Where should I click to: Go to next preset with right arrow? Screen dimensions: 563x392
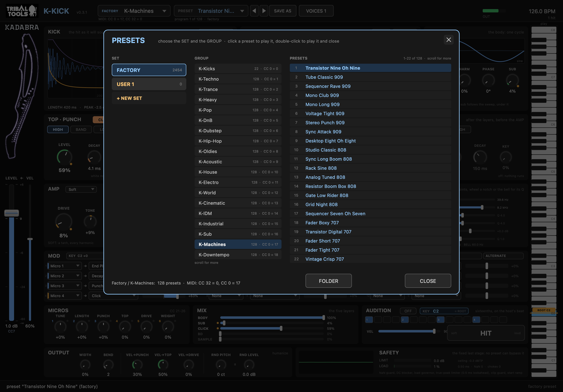(x=264, y=11)
